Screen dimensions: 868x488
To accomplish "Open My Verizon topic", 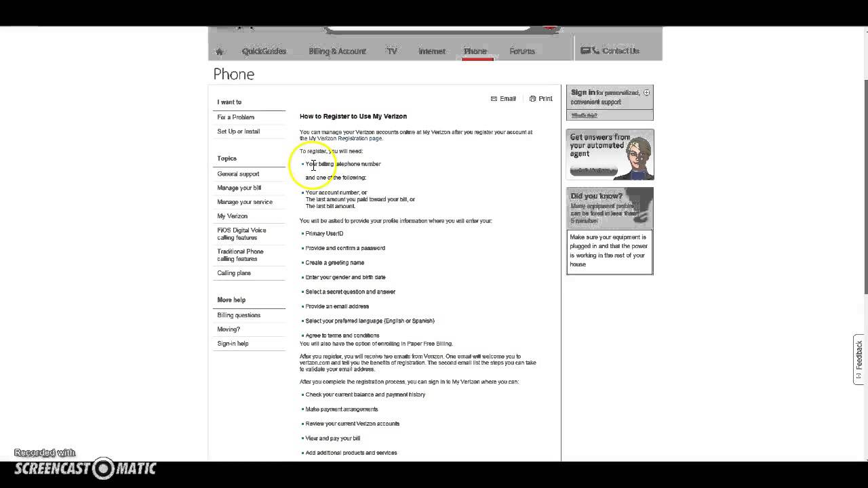I will 232,216.
